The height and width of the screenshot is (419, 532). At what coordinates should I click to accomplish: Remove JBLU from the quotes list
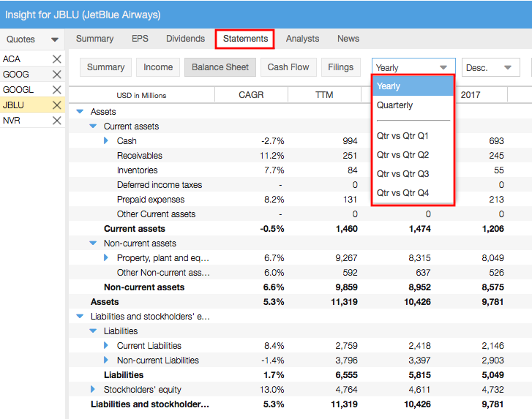click(x=56, y=105)
